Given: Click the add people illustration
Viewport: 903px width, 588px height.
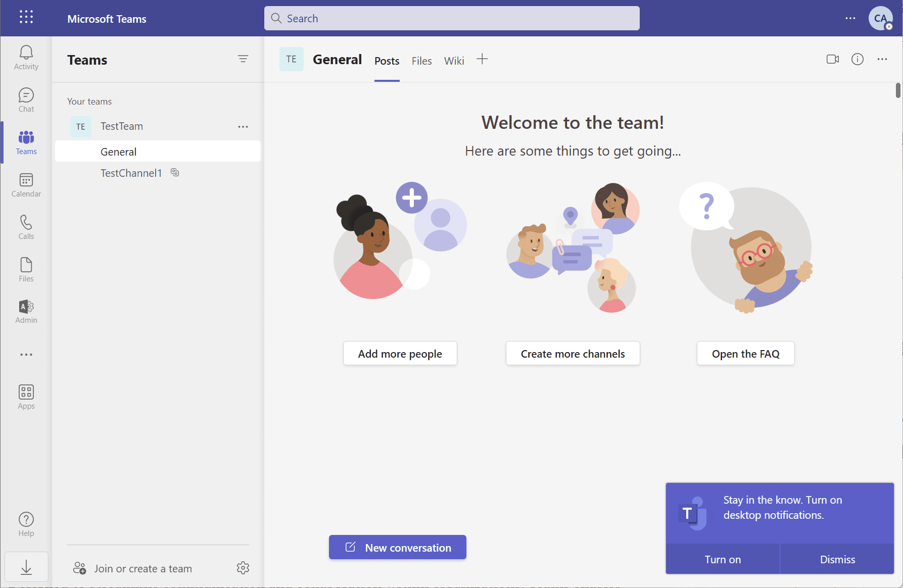Looking at the screenshot, I should coord(400,240).
